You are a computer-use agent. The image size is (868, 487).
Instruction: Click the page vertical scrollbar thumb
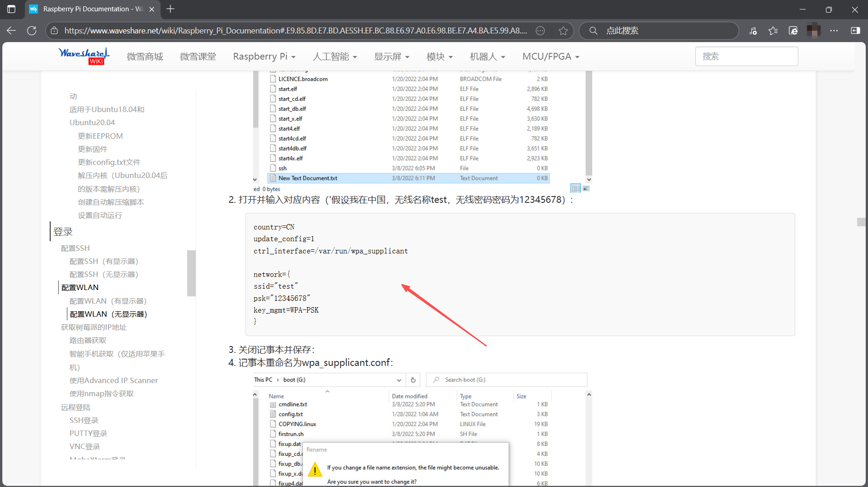click(x=861, y=222)
